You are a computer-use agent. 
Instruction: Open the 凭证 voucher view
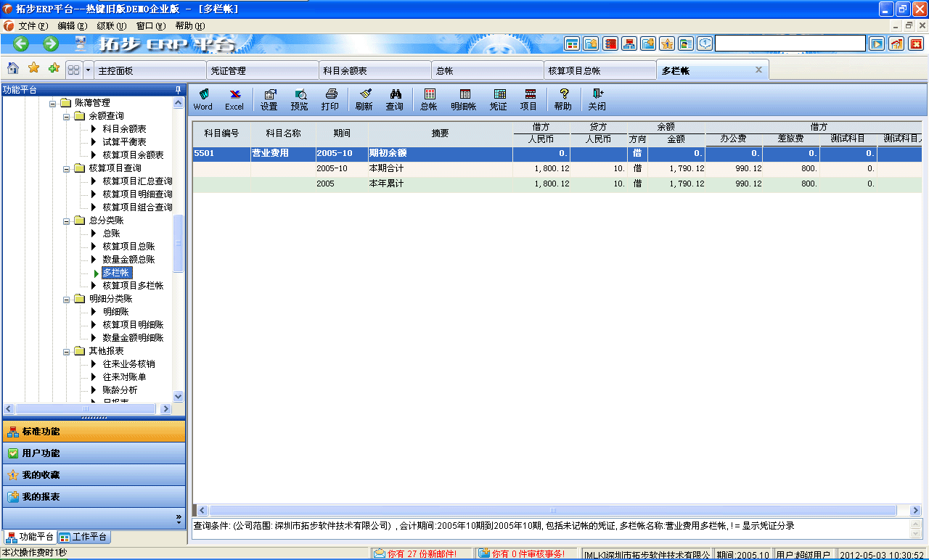(x=499, y=99)
